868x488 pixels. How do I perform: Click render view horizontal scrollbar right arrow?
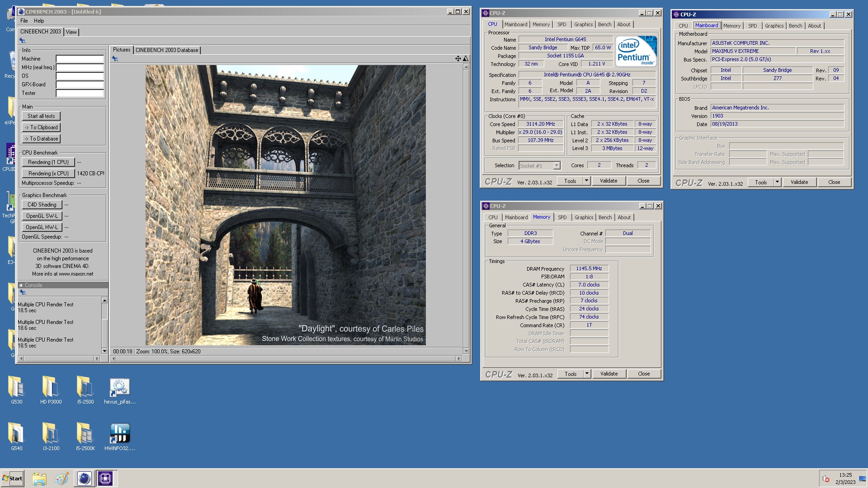(458, 358)
